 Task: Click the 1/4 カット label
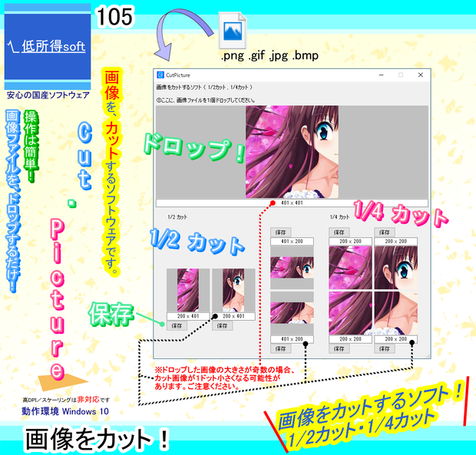pos(339,217)
